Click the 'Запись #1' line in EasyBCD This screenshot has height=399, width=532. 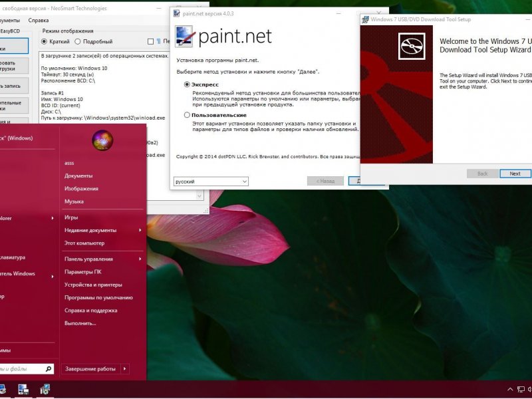(x=53, y=92)
